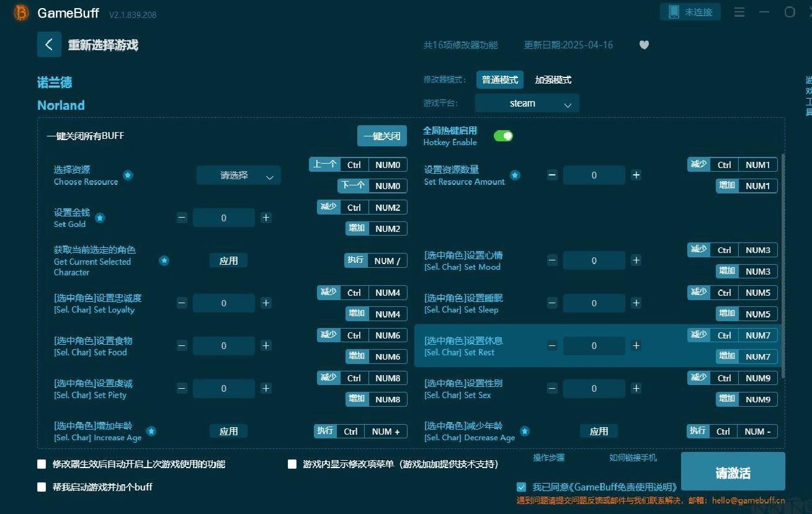
Task: Toggle the Hotkey Enable switch
Action: coord(503,136)
